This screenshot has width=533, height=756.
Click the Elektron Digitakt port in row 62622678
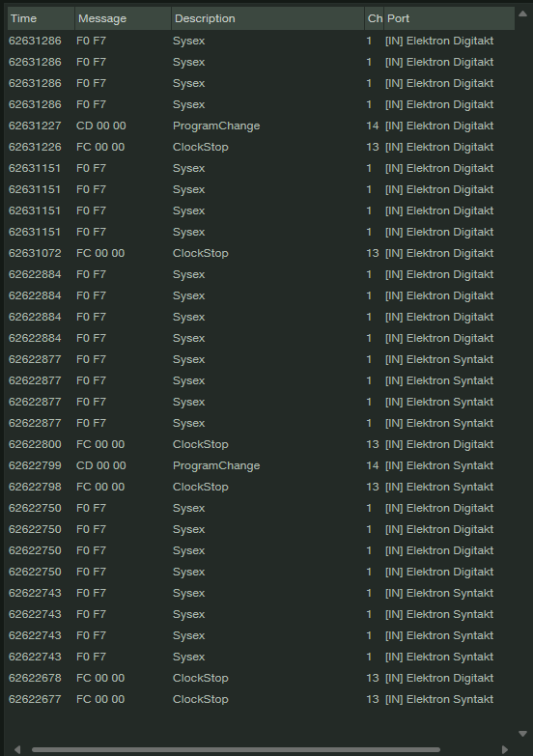tap(439, 678)
